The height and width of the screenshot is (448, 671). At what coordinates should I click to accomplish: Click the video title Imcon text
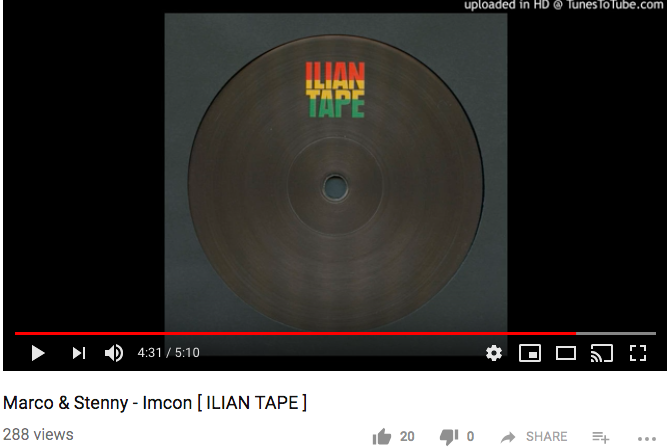tap(167, 403)
